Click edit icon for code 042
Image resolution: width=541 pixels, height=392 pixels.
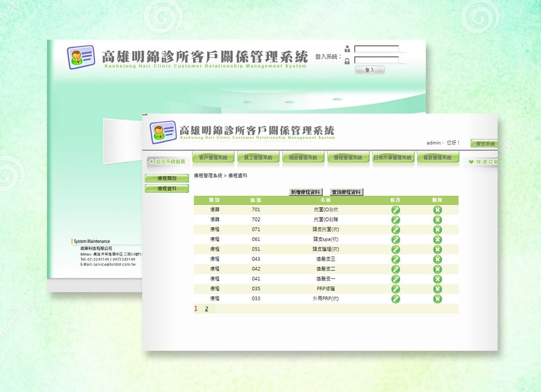coord(395,269)
